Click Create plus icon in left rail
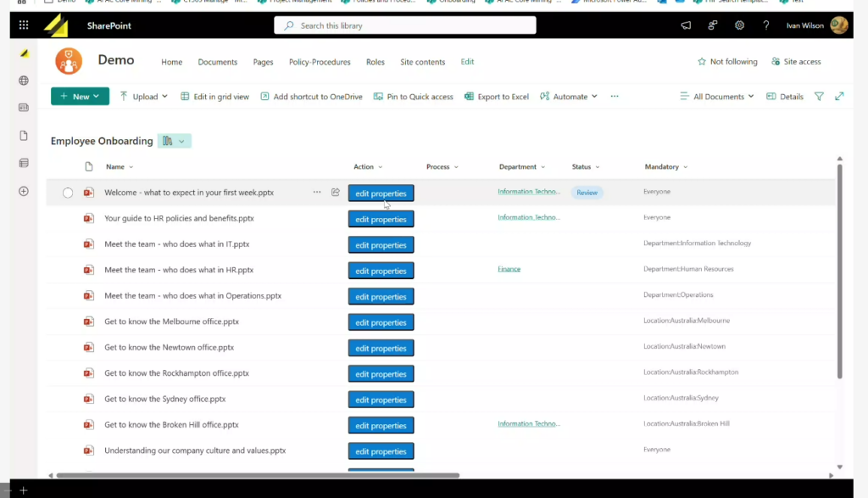This screenshot has height=498, width=868. point(24,191)
